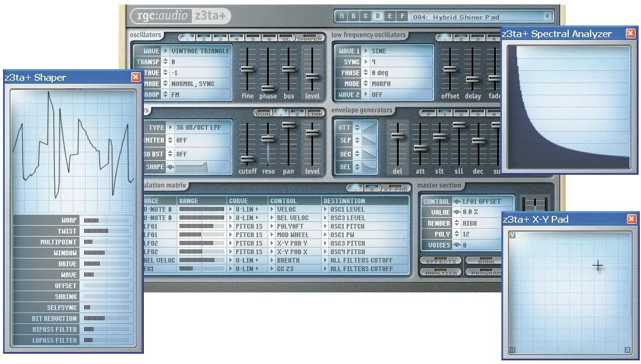Open LFO SYNC selector arrow
This screenshot has width=641, height=364.
click(x=366, y=62)
